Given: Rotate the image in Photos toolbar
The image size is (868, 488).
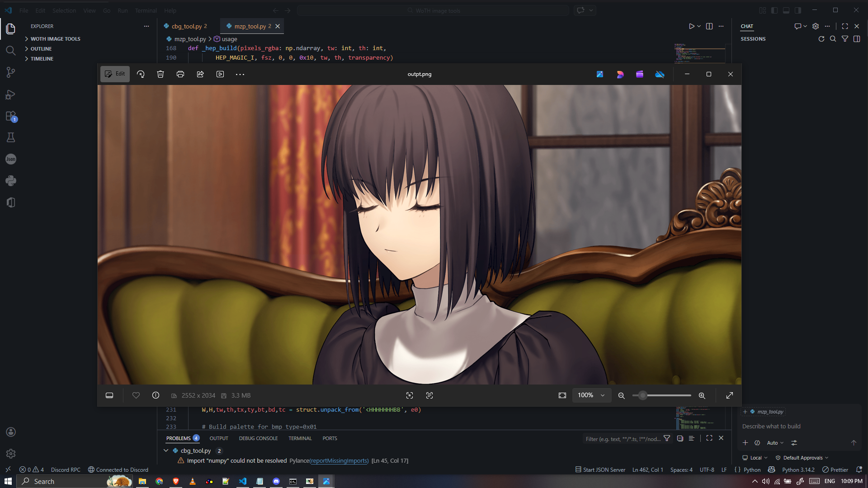Looking at the screenshot, I should (141, 74).
